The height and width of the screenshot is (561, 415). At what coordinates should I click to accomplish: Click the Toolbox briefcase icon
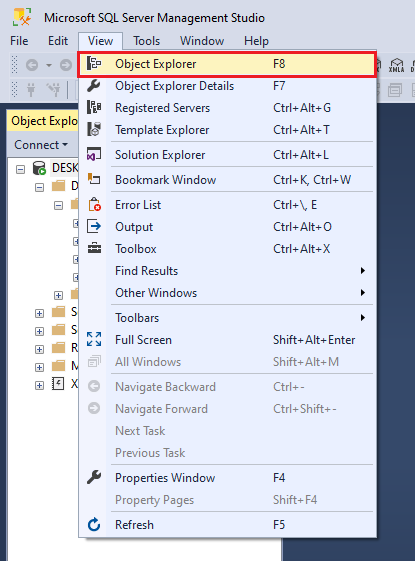coord(94,248)
